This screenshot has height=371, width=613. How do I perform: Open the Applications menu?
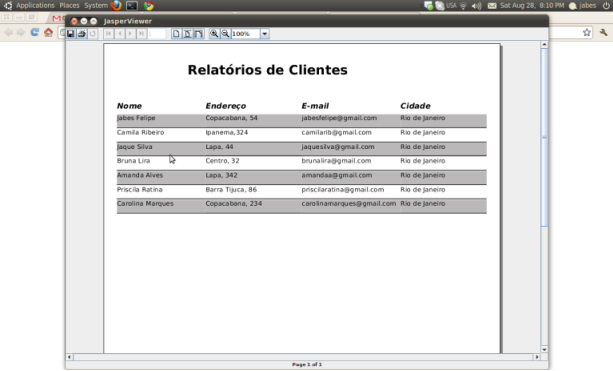point(35,5)
